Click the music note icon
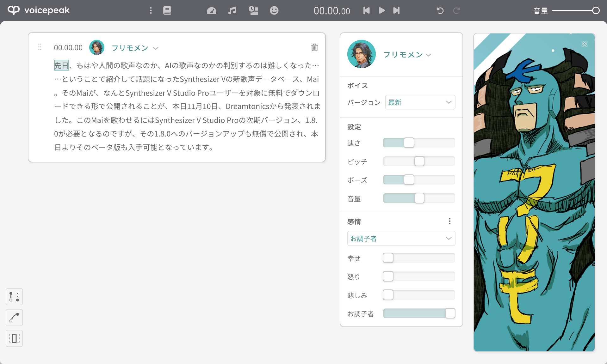Viewport: 607px width, 364px height. pyautogui.click(x=232, y=10)
